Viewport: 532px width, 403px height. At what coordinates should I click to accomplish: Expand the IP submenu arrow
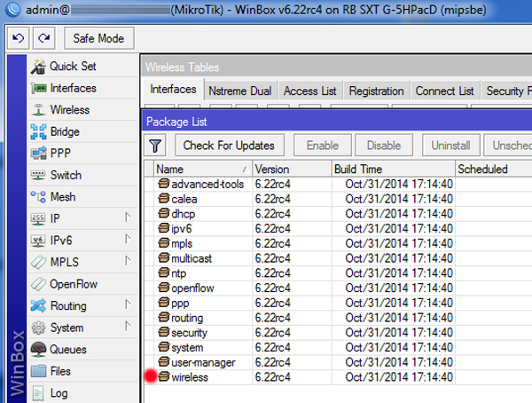pyautogui.click(x=128, y=217)
